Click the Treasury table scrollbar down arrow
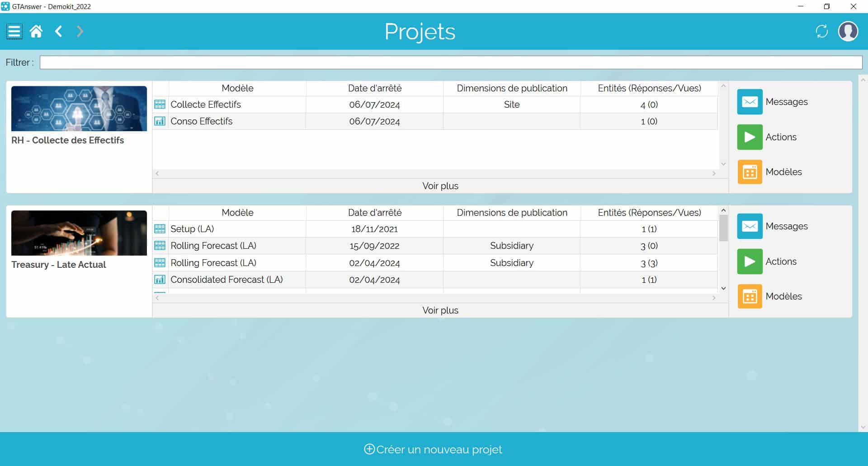 [x=723, y=288]
